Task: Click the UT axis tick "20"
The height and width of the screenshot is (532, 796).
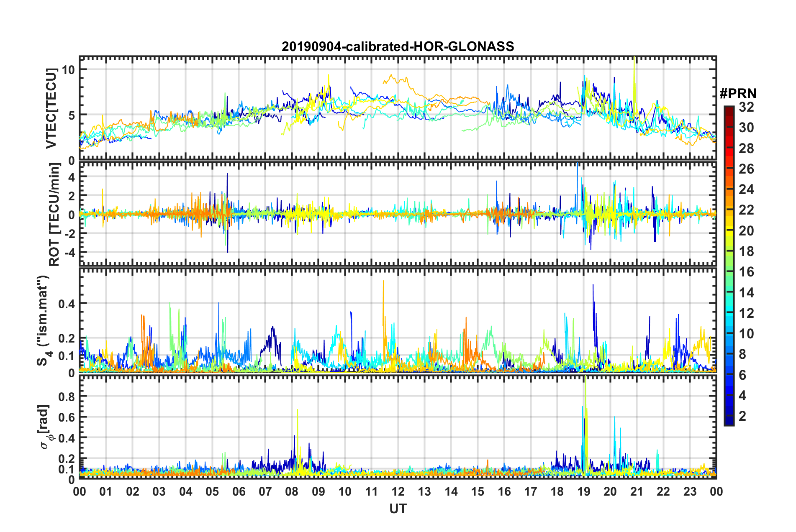Action: pos(610,491)
